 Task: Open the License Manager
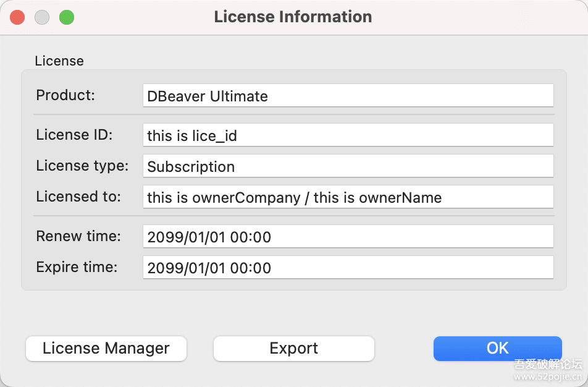[106, 348]
